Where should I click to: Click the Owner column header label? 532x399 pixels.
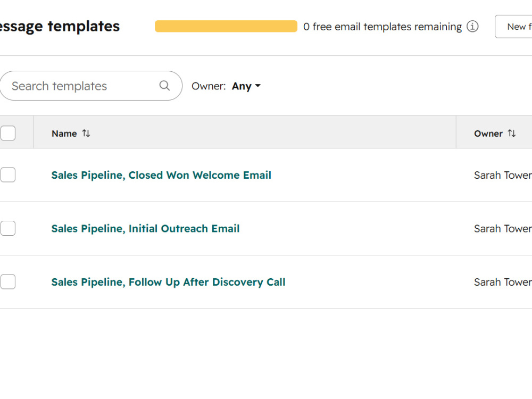(x=488, y=134)
